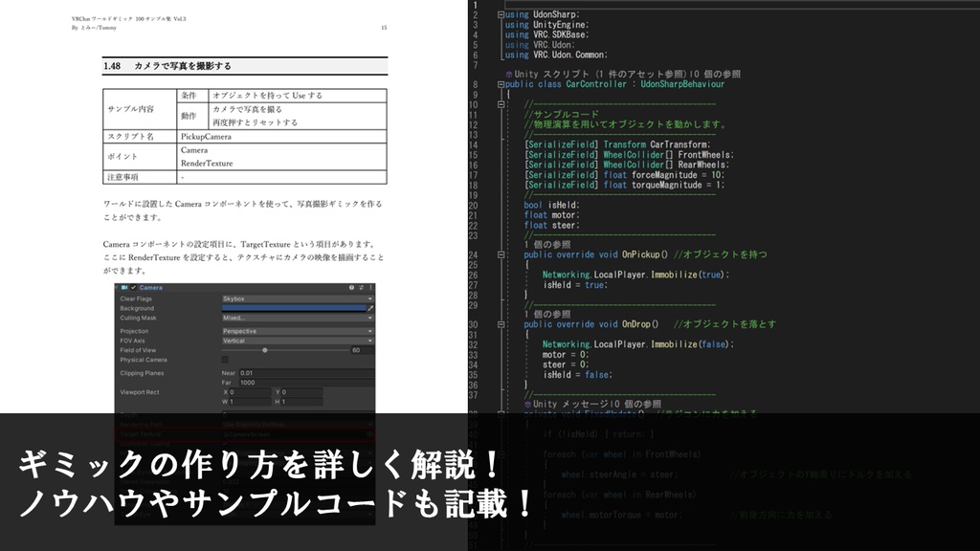Open the Camera preset selector icon
The width and height of the screenshot is (980, 551).
coord(362,287)
